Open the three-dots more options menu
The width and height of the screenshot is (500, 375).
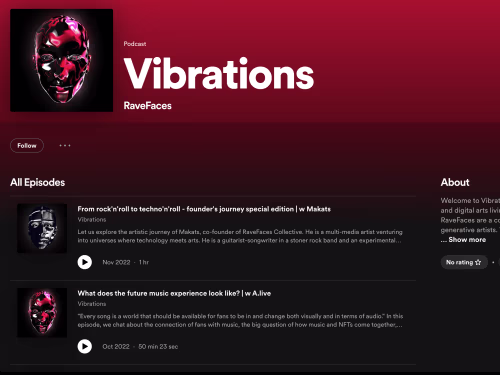click(65, 146)
